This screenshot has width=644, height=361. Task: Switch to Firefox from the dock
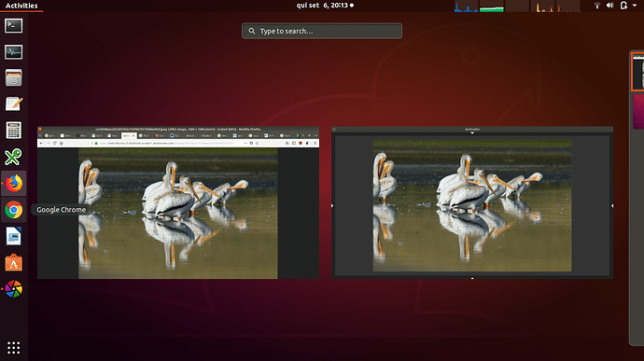tap(14, 183)
